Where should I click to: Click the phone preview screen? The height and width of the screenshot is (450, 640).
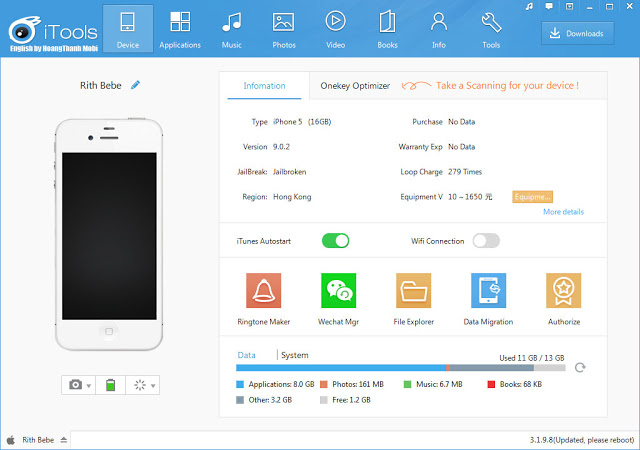[109, 236]
